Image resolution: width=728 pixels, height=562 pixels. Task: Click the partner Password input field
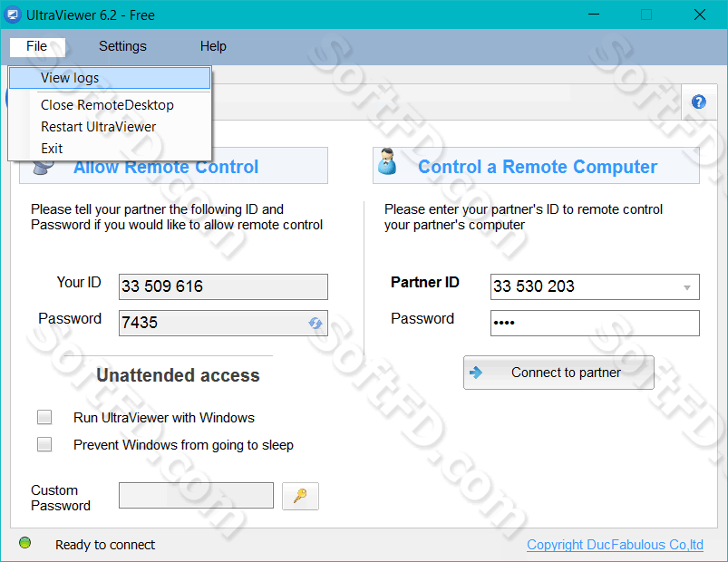(595, 323)
